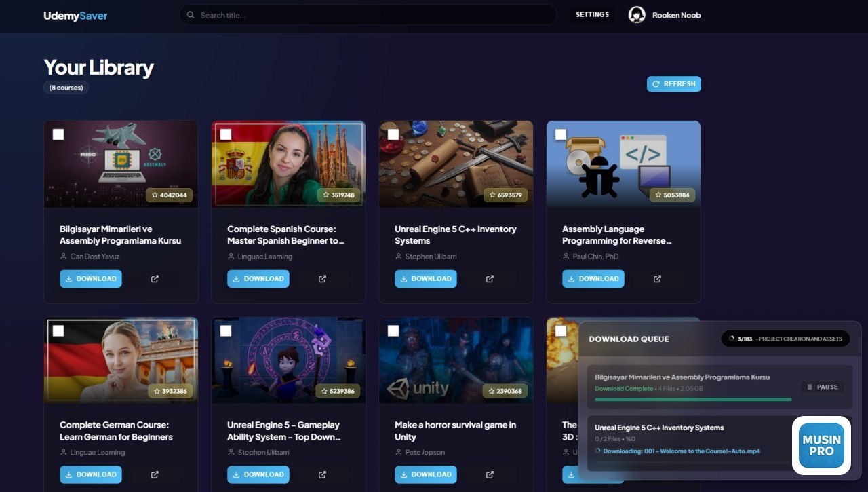
Task: Open Unreal Engine 5 Inventory Systems external link
Action: click(490, 279)
